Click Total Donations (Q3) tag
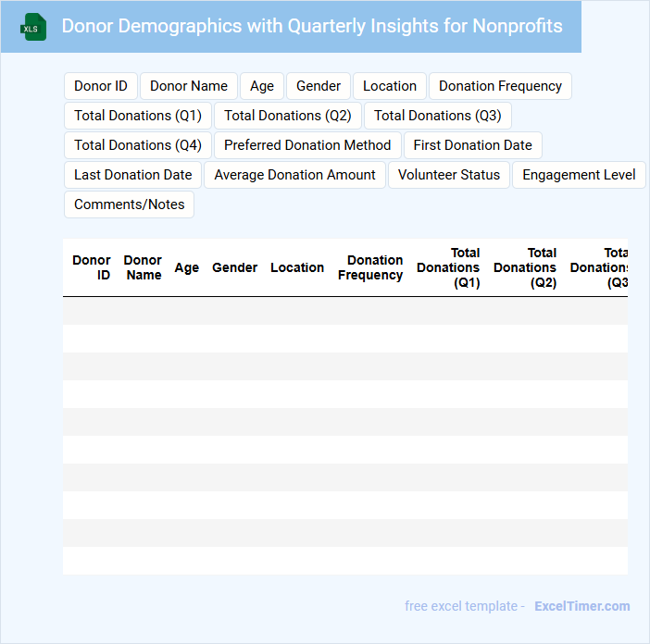 point(438,116)
